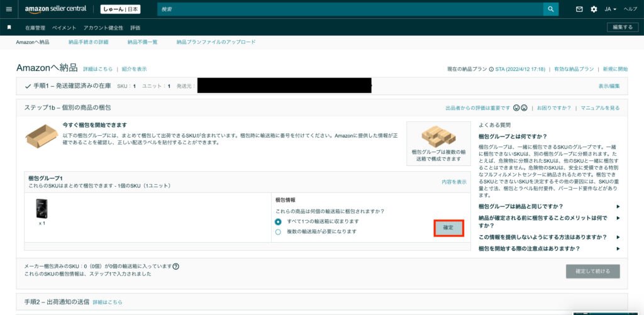This screenshot has height=315, width=644.
Task: Switch to 納品プランファイルのアップロード tab
Action: pos(216,42)
